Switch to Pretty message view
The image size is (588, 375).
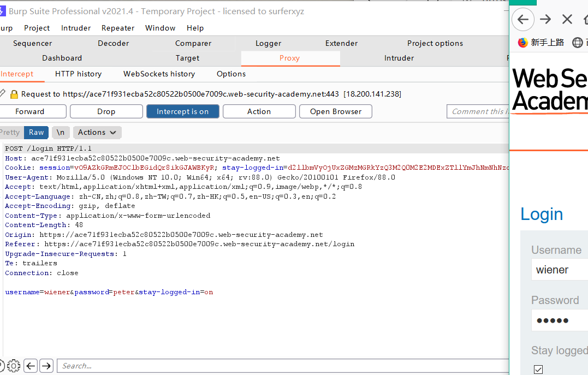coord(10,133)
